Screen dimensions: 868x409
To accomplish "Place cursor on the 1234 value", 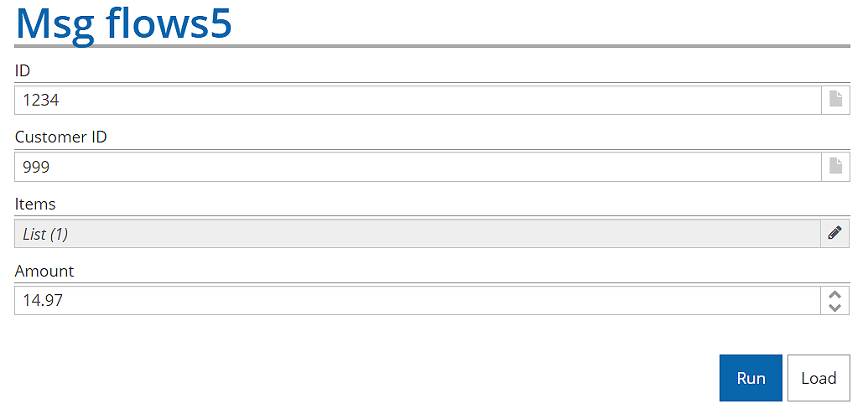I will point(40,101).
